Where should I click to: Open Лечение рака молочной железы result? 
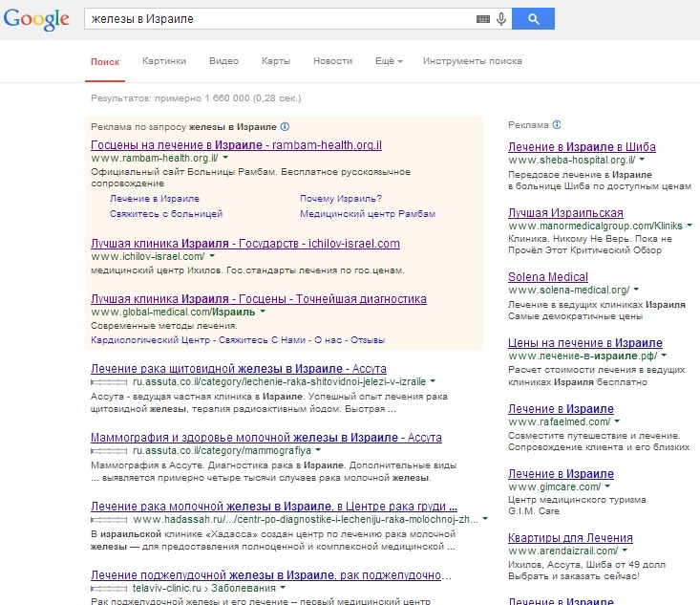(x=274, y=507)
